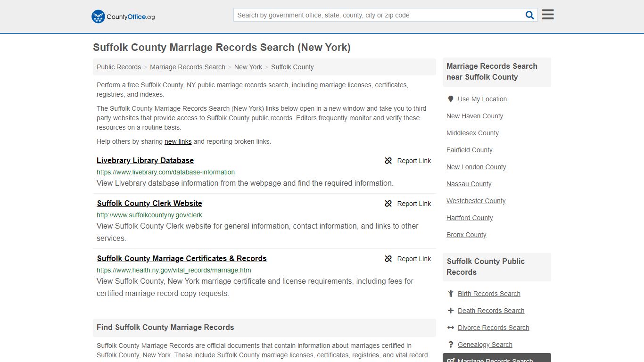The image size is (644, 362).
Task: Open the health.ny.gov marriage URL
Action: click(174, 270)
